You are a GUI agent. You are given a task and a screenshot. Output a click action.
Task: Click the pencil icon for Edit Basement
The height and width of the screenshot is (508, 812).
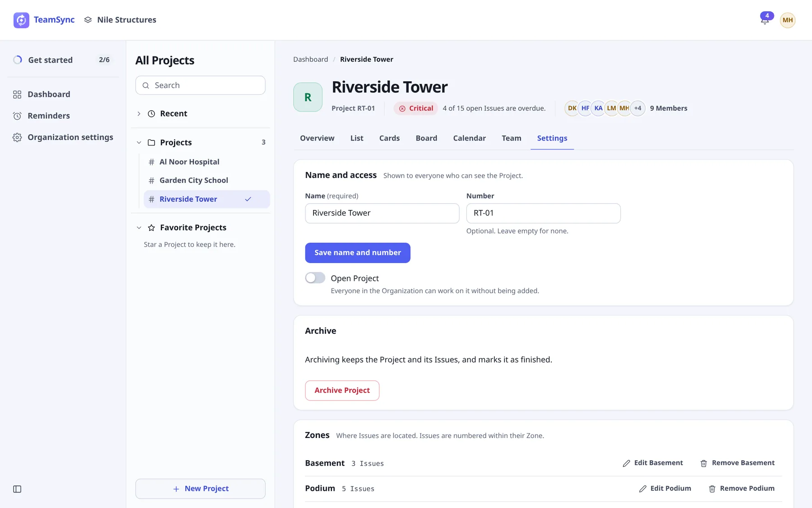[626, 463]
